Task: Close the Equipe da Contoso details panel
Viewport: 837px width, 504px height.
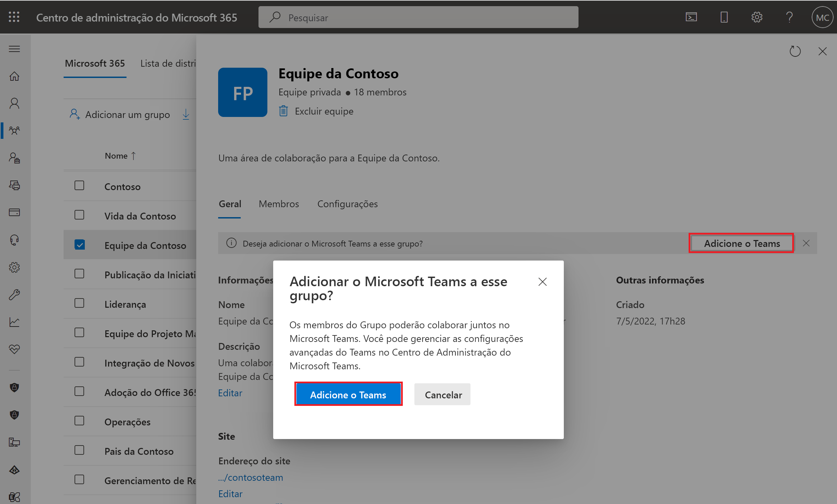Action: 822,51
